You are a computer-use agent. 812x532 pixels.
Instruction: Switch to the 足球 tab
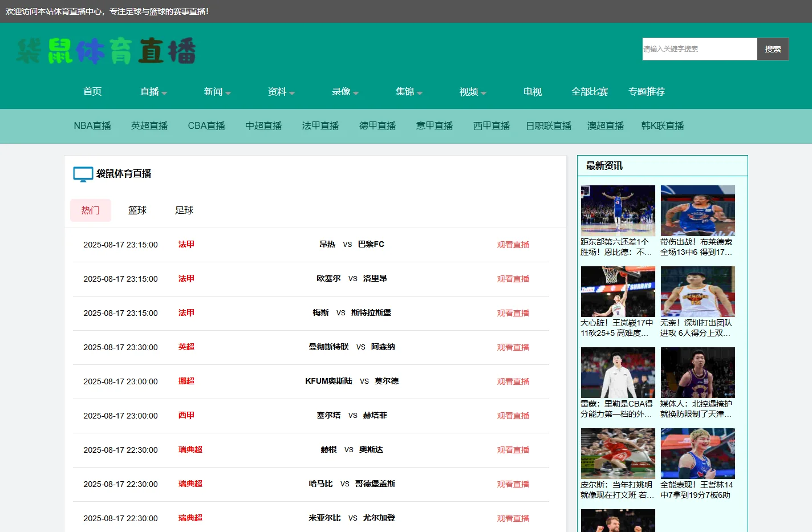(184, 210)
